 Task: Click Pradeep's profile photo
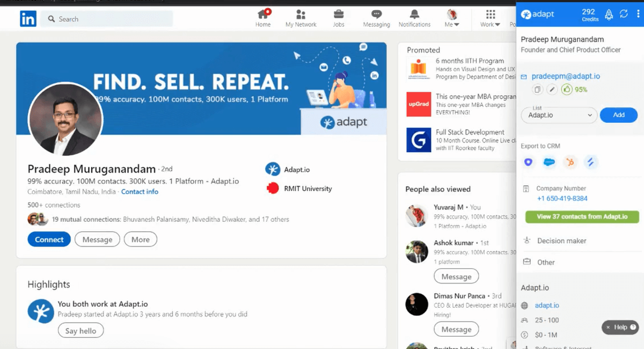click(65, 120)
